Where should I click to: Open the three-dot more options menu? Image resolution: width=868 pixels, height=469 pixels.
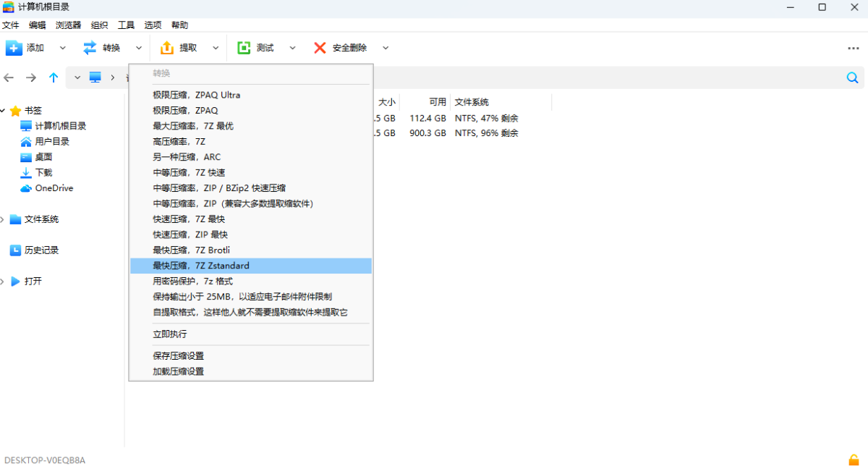[854, 48]
